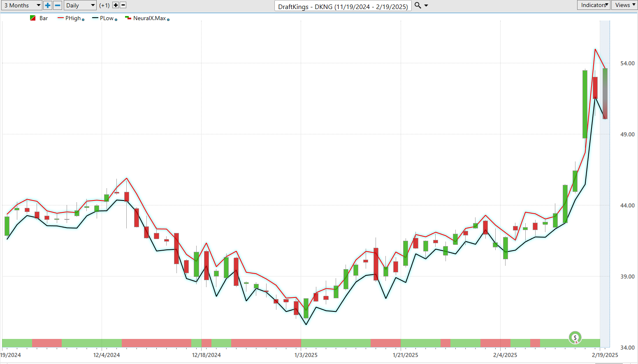Click the blue plus zoom-in button
Screen dimensions: 638x364
click(x=48, y=5)
